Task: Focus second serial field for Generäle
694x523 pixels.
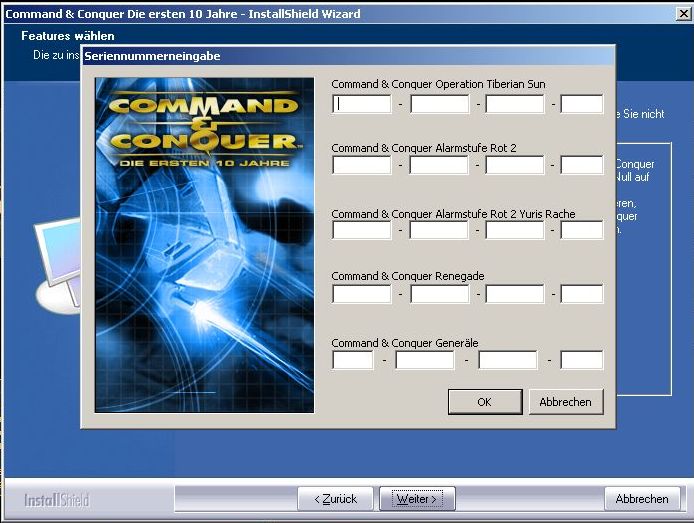Action: click(424, 360)
